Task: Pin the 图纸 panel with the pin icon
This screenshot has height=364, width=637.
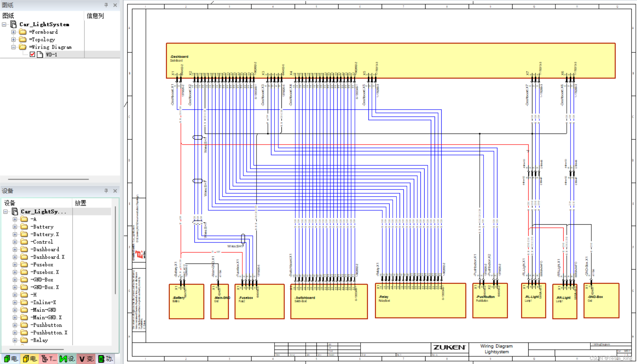Action: (x=107, y=5)
